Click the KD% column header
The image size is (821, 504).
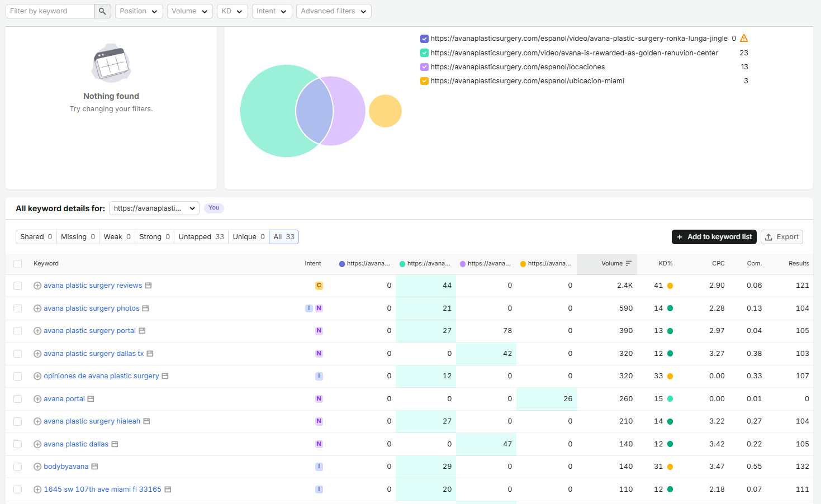(666, 264)
